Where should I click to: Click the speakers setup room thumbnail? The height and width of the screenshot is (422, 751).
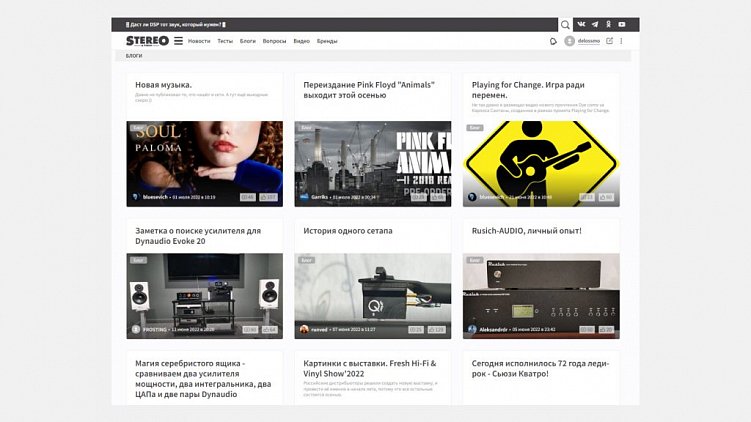tap(205, 296)
